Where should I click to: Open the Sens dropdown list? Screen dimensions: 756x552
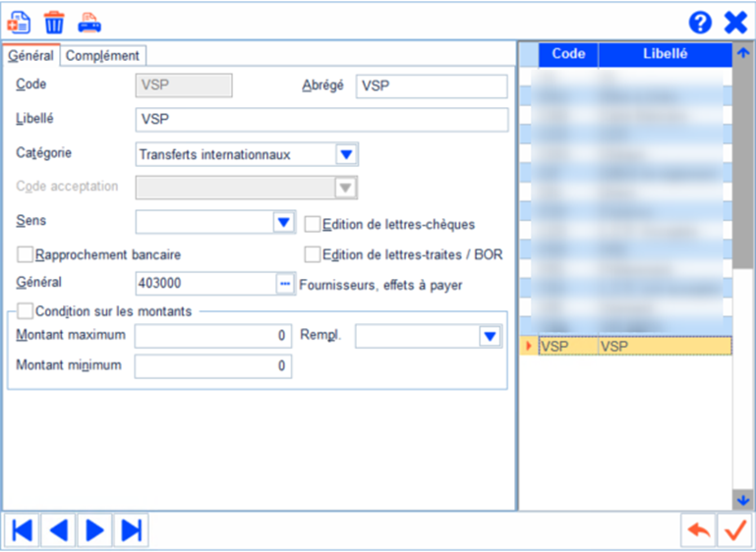[x=283, y=223]
